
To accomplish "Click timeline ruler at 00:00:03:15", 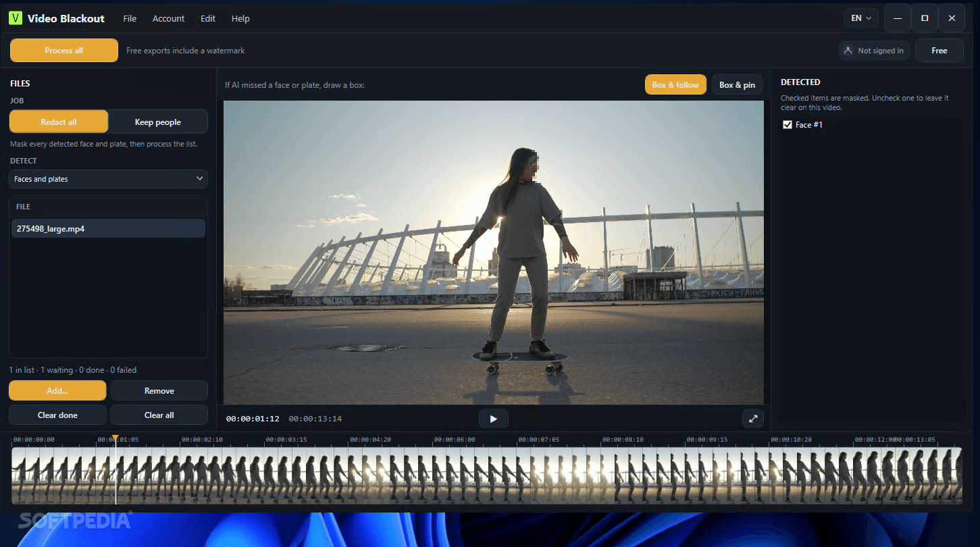I will pos(286,440).
